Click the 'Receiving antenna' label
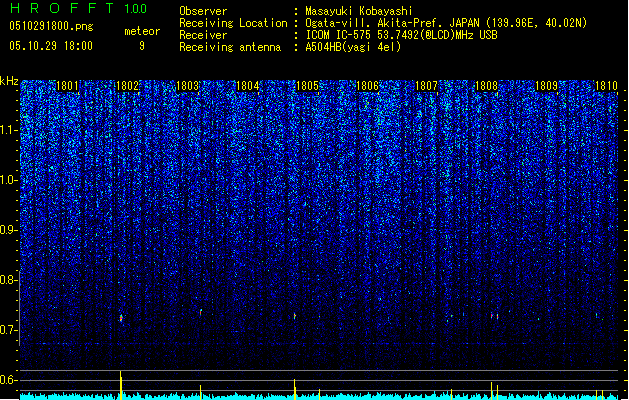The width and height of the screenshot is (629, 400). pyautogui.click(x=230, y=47)
